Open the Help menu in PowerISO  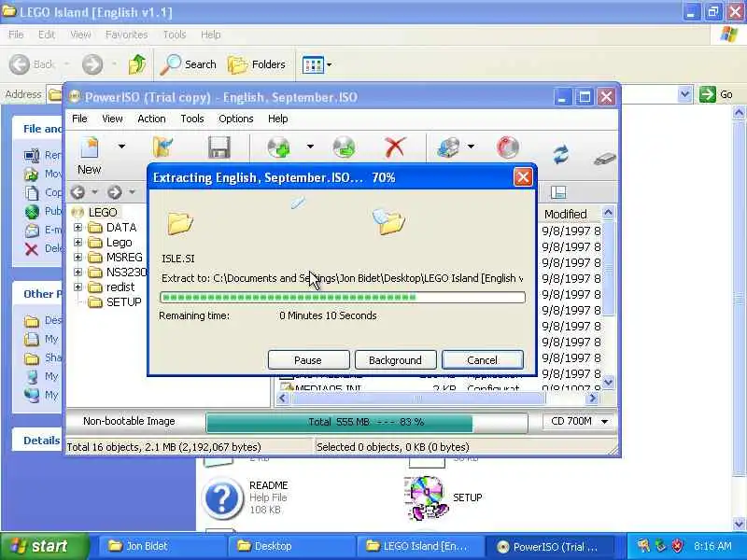[x=277, y=119]
